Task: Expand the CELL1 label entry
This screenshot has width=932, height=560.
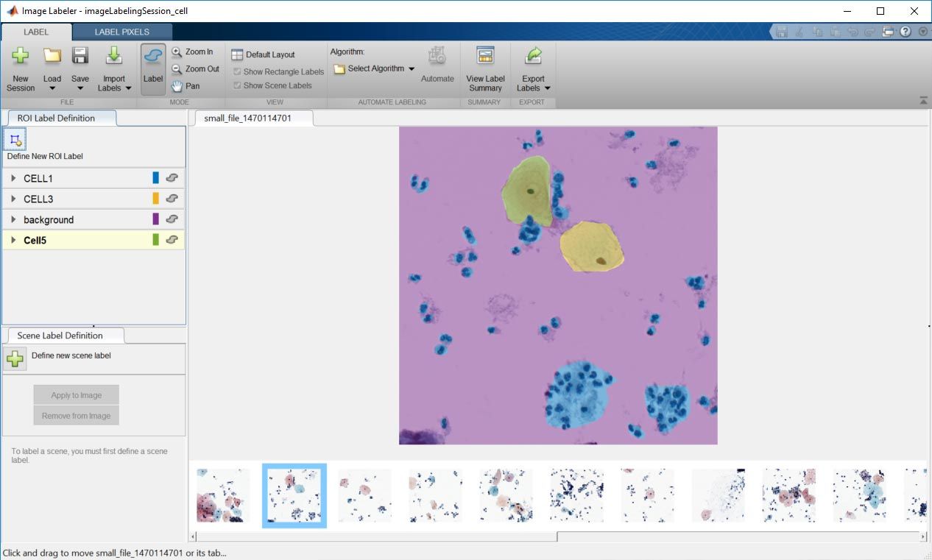Action: [13, 177]
